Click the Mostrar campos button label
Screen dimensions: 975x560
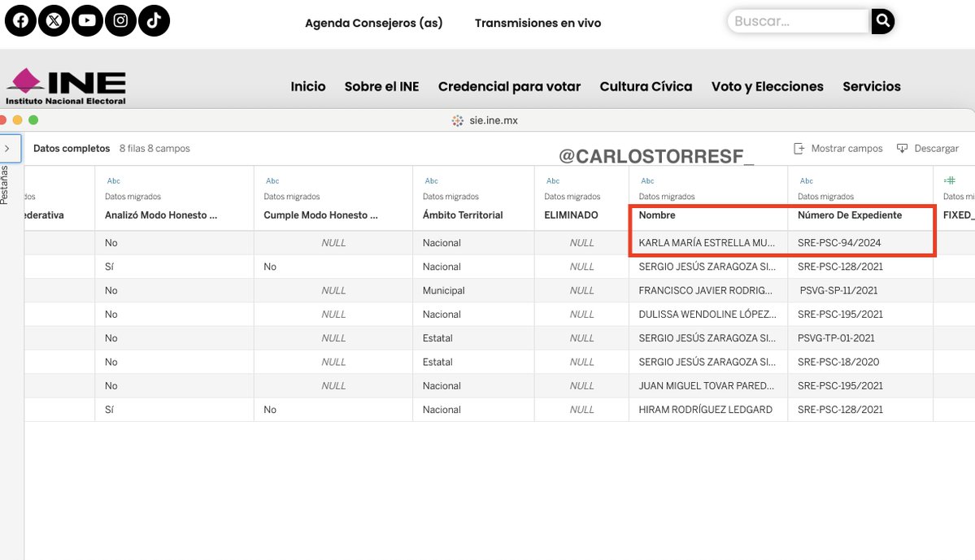tap(847, 149)
